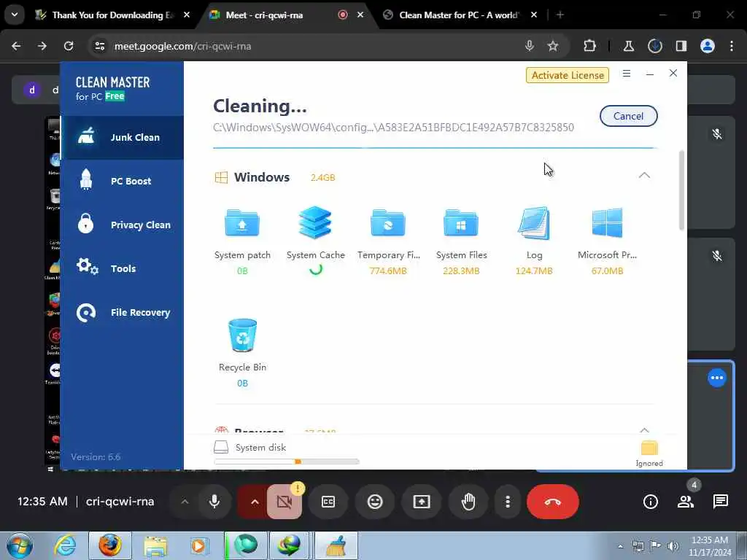Click the address bar URL
Screen dimensions: 747x560
pos(183,46)
